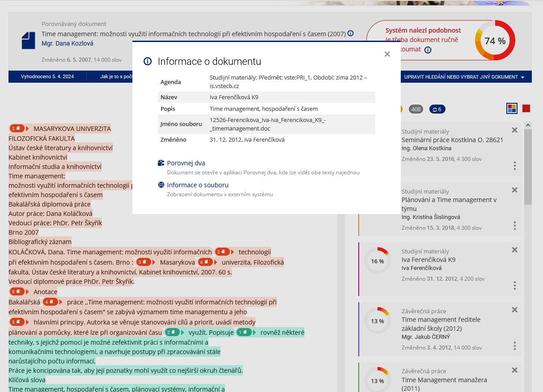Remove the Time Management manažera card
The height and width of the screenshot is (392, 543).
tap(514, 370)
